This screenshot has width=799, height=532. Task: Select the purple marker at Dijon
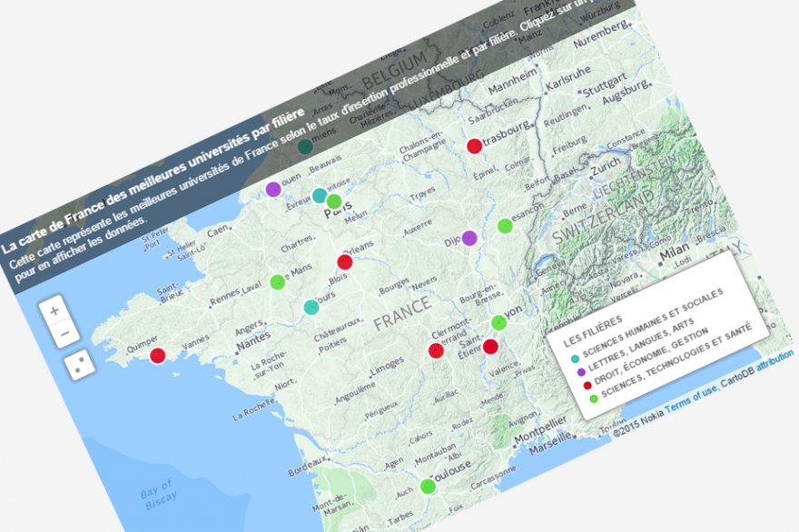coord(469,238)
